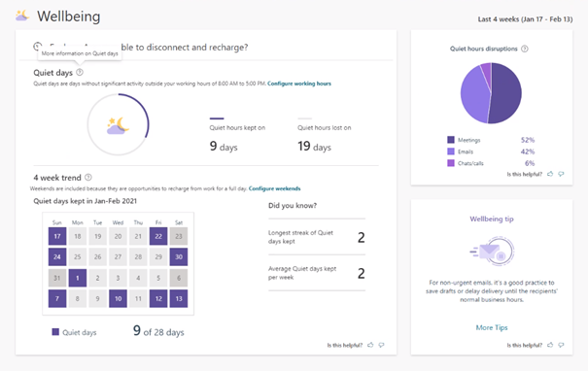Click the moon icon in the quiet days ring
The height and width of the screenshot is (371, 588).
(x=118, y=125)
